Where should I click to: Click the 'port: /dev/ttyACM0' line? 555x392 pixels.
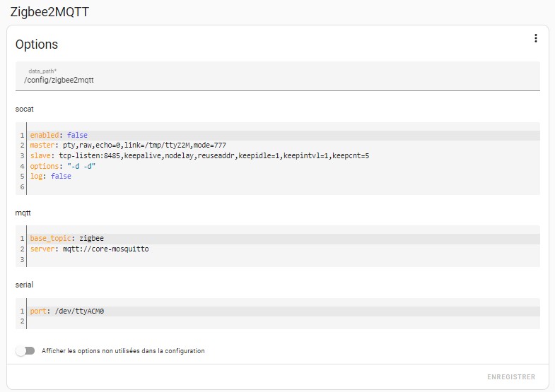[x=284, y=311]
